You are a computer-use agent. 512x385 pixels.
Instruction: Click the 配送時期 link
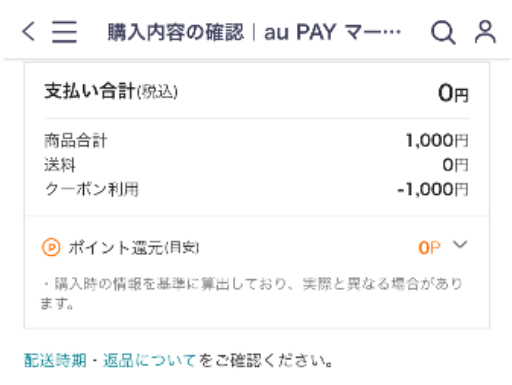pyautogui.click(x=55, y=360)
